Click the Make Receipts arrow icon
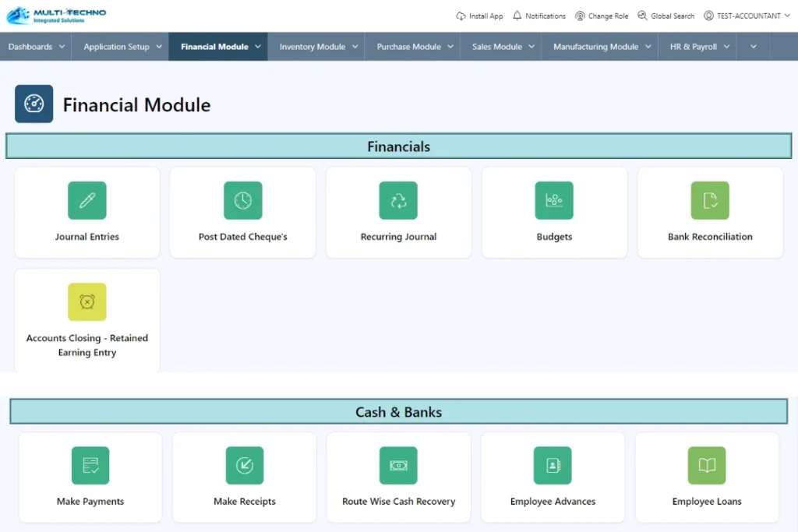798x532 pixels. (x=245, y=466)
